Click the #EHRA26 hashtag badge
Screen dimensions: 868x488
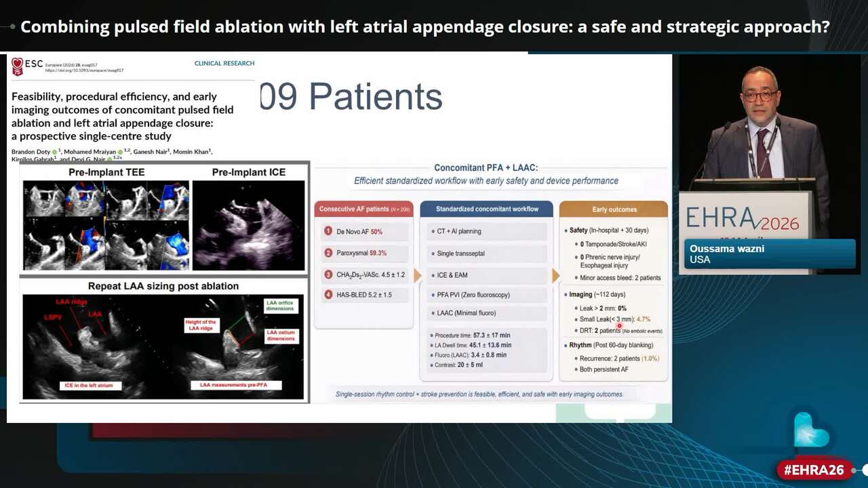tap(814, 470)
